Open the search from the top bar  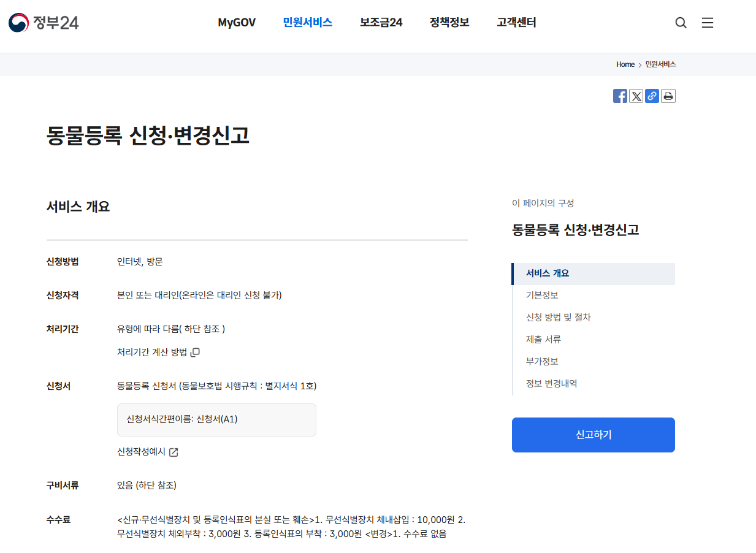pos(681,22)
